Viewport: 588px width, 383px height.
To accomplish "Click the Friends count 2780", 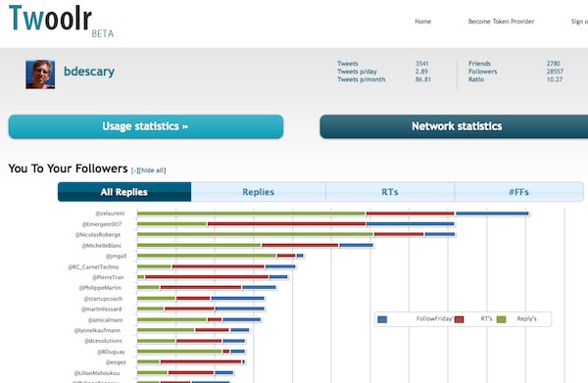I will coord(554,64).
